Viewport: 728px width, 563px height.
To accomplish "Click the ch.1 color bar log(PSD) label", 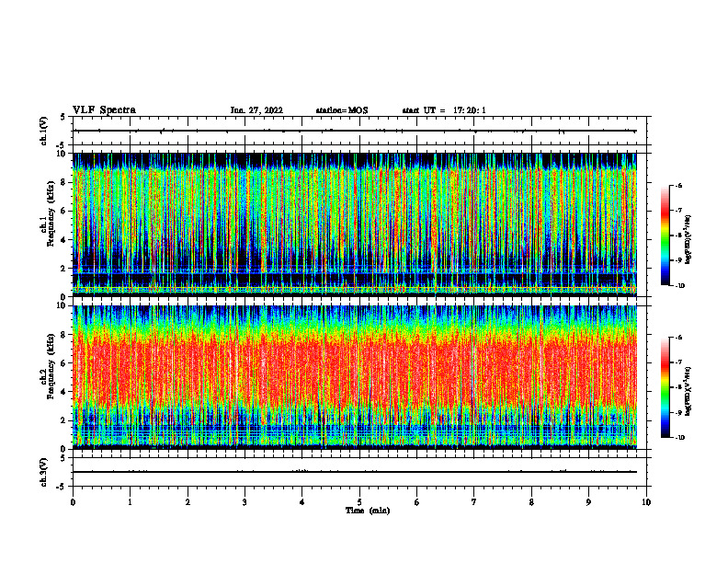I will pyautogui.click(x=688, y=239).
